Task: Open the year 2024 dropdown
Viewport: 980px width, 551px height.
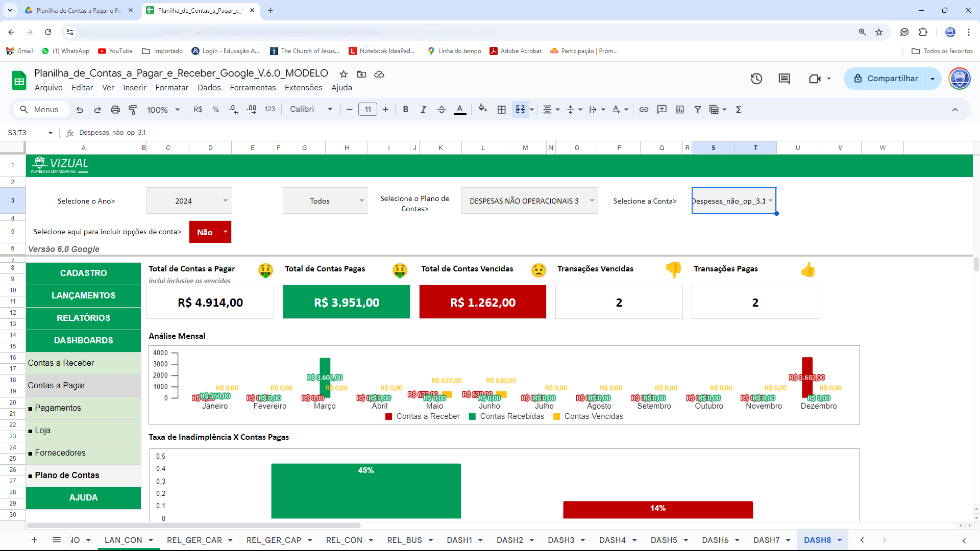Action: [225, 201]
